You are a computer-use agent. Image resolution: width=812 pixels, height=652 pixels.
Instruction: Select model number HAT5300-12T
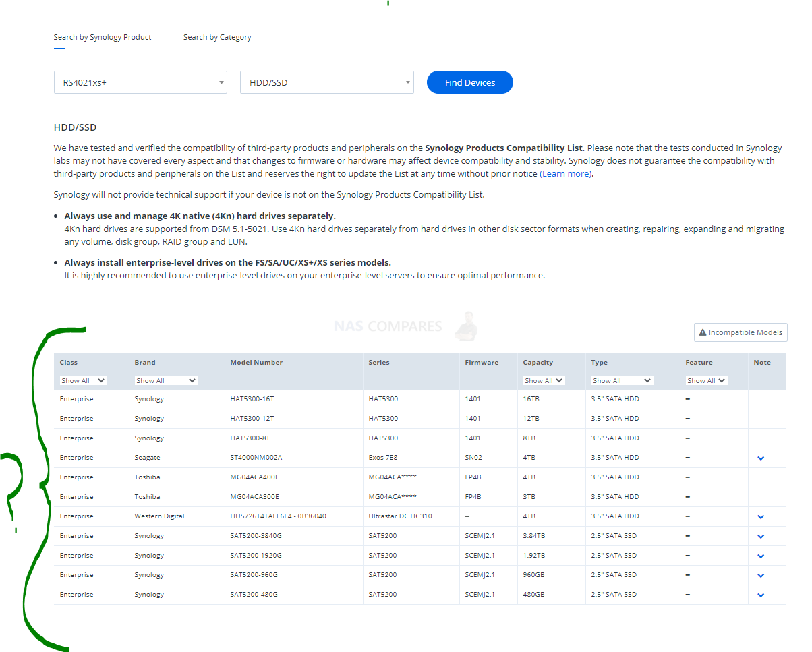coord(252,419)
